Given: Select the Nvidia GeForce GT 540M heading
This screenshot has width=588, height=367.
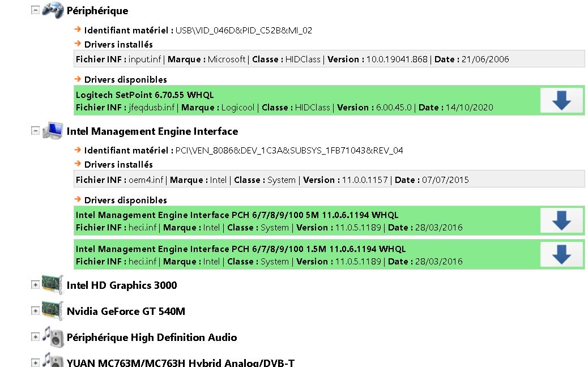Looking at the screenshot, I should coord(126,311).
